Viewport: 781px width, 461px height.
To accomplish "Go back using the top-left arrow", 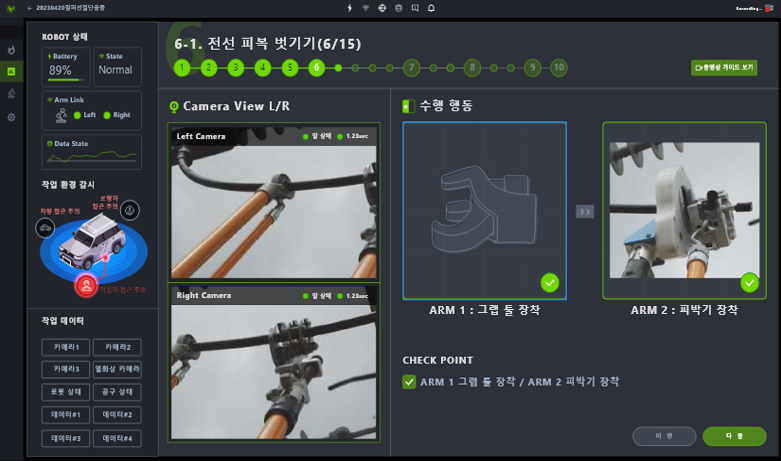I will click(29, 8).
